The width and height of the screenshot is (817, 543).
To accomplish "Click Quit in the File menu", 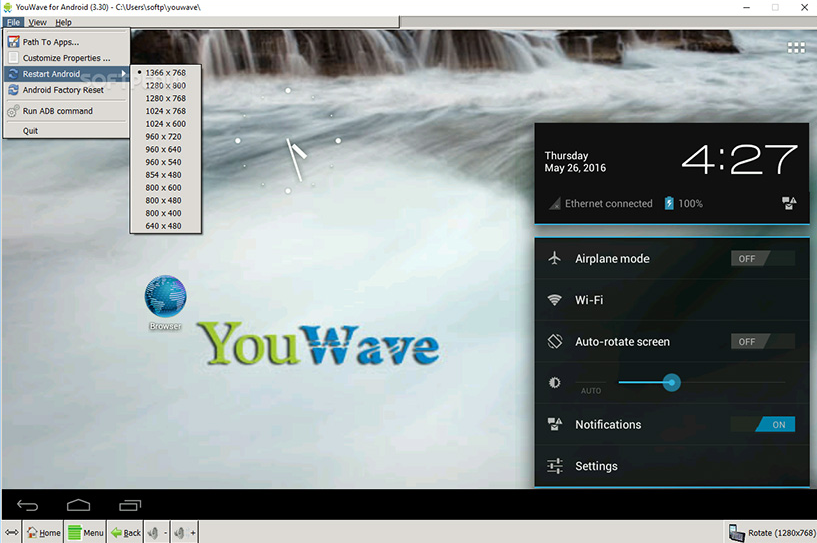I will (67, 131).
